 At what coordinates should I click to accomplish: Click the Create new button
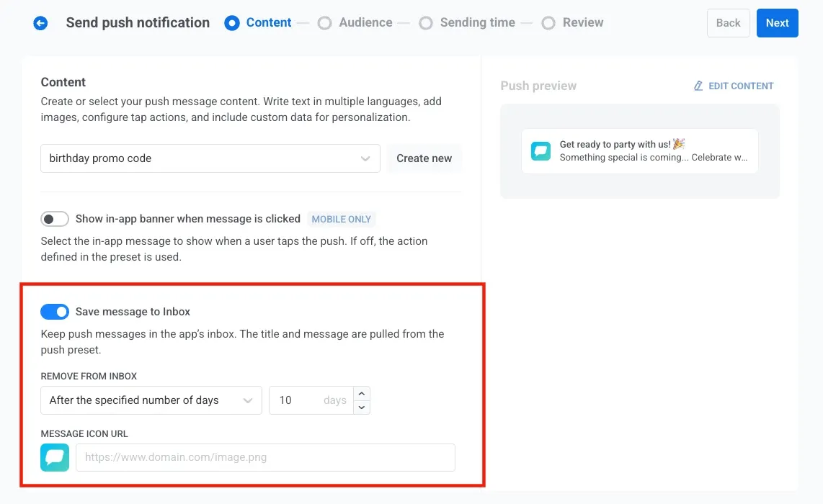click(424, 158)
